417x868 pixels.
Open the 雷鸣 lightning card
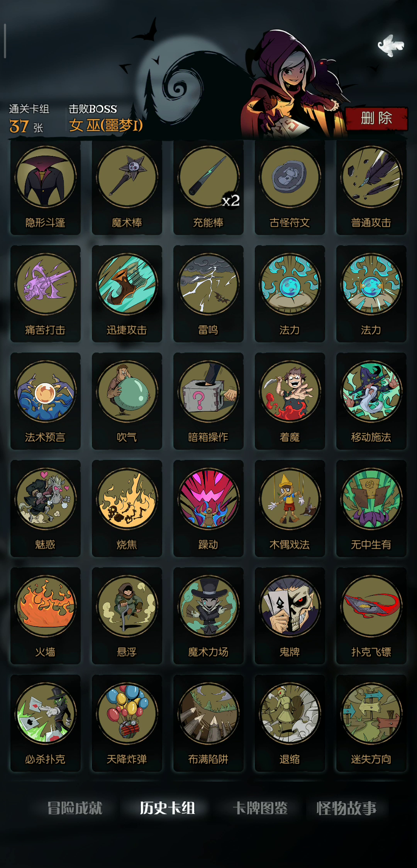(x=208, y=294)
